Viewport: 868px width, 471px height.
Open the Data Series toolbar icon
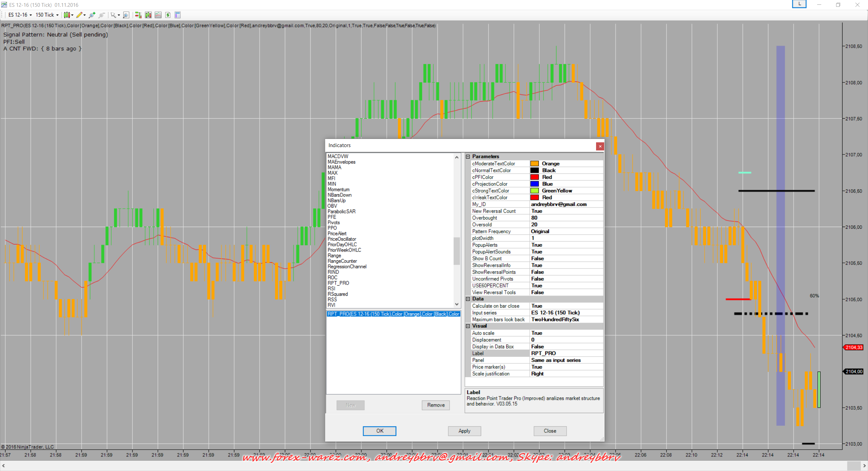click(x=148, y=15)
